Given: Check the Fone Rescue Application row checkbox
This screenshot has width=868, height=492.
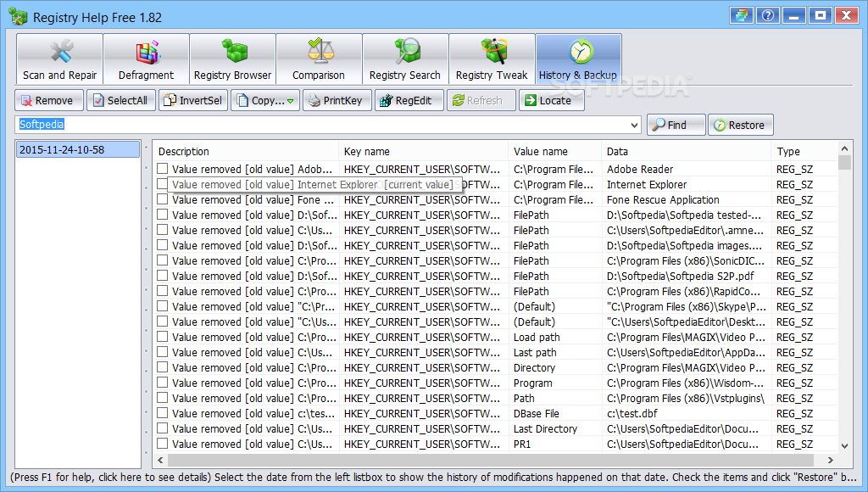Looking at the screenshot, I should tap(162, 198).
